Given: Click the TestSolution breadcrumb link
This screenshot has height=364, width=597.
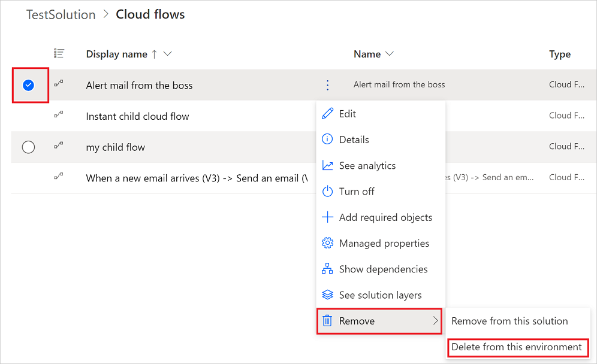Looking at the screenshot, I should [61, 14].
